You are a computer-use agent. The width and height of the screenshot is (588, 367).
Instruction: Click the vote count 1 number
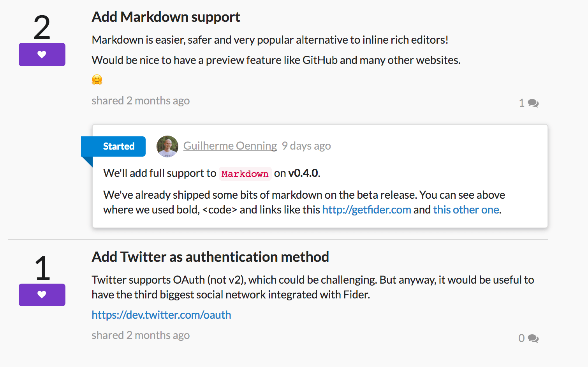pos(42,268)
